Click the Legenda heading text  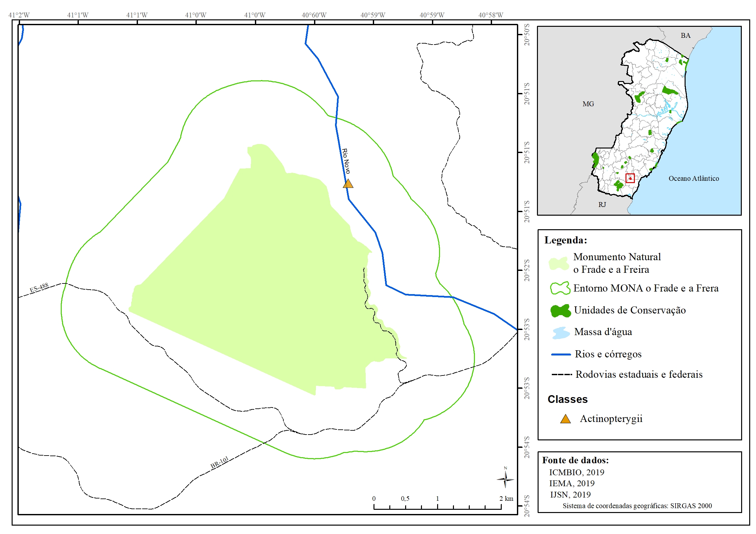[565, 240]
